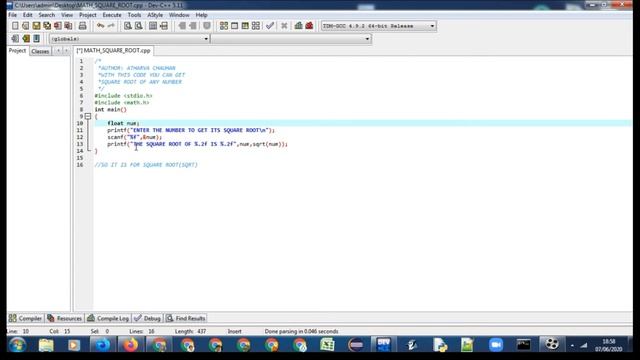Create a new source file from toolbar
Viewport: 640px width, 360px height.
click(15, 26)
